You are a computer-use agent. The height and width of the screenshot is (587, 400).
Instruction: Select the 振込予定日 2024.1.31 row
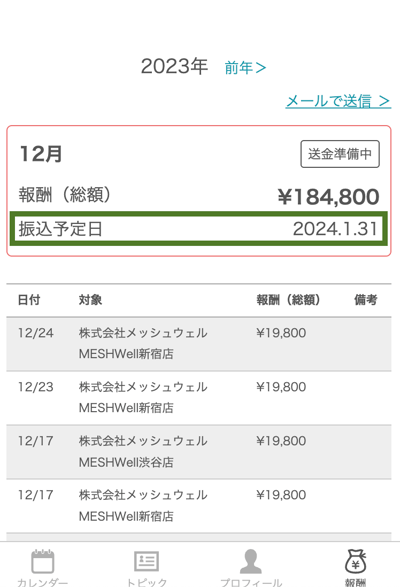coord(199,229)
